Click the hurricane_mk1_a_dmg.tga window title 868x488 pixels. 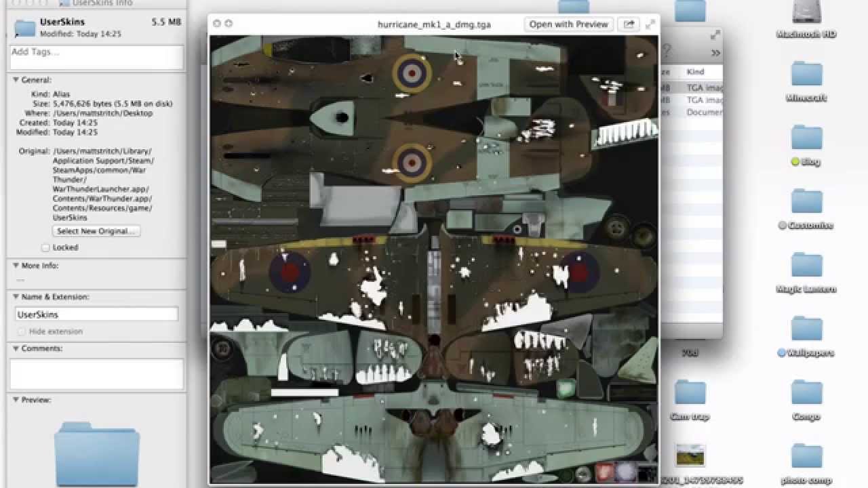coord(434,24)
